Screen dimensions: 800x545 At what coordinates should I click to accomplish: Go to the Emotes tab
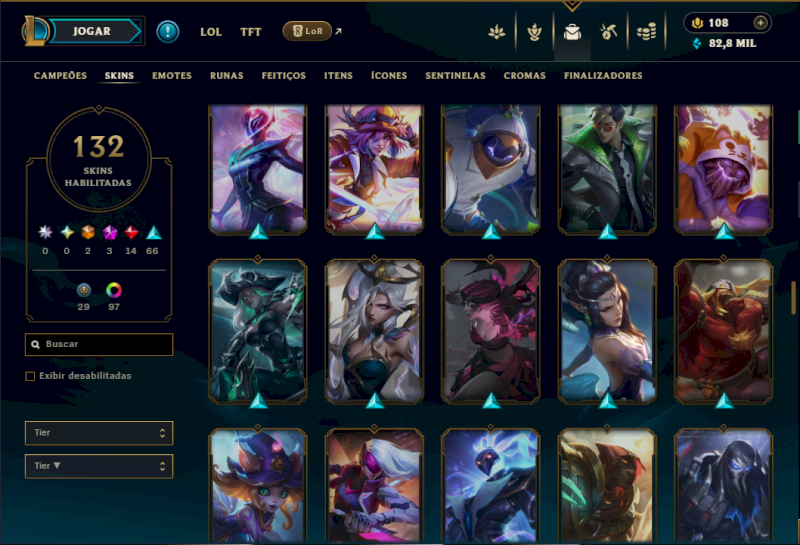pyautogui.click(x=172, y=76)
